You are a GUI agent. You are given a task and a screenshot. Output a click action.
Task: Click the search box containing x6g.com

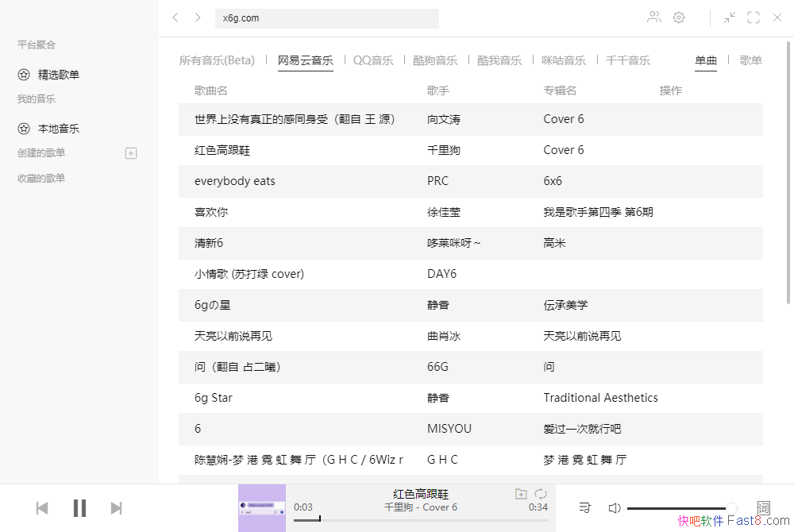326,18
